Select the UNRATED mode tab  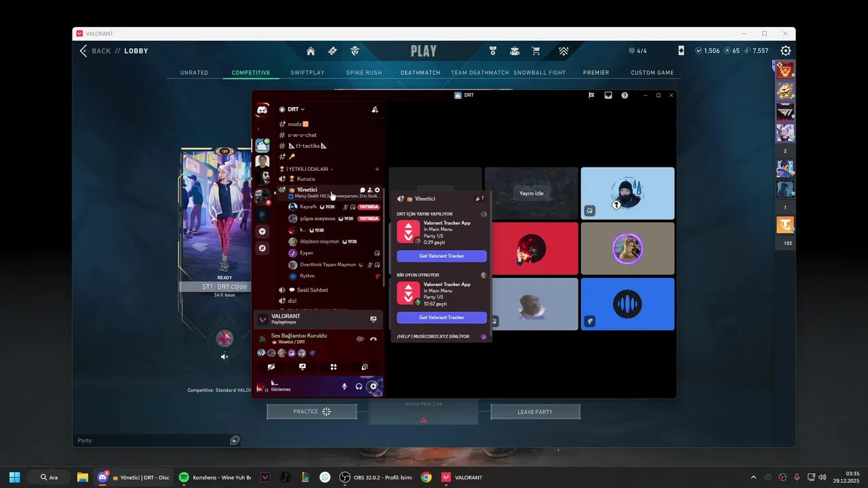(x=194, y=73)
